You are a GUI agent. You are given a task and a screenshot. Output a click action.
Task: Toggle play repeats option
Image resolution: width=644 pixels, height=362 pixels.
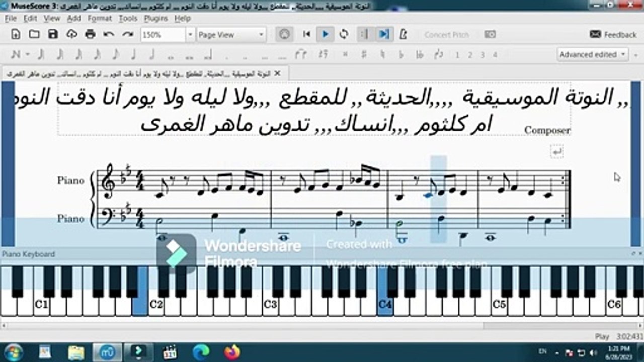(x=364, y=34)
